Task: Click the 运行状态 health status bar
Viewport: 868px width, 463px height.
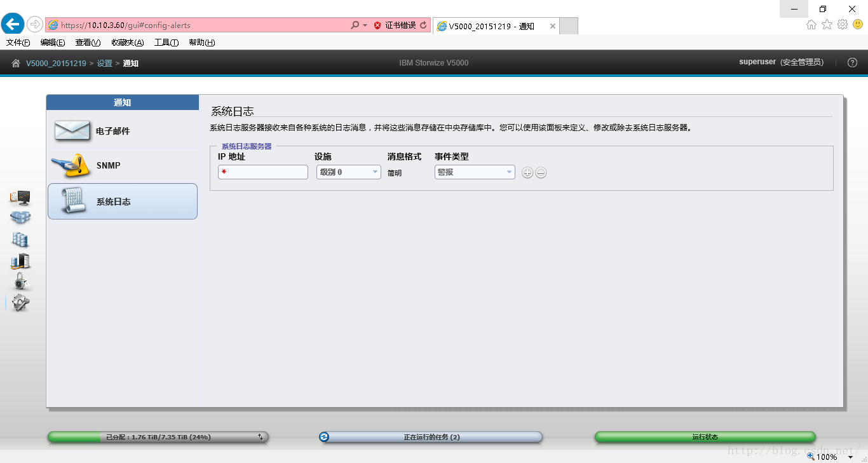Action: [705, 437]
